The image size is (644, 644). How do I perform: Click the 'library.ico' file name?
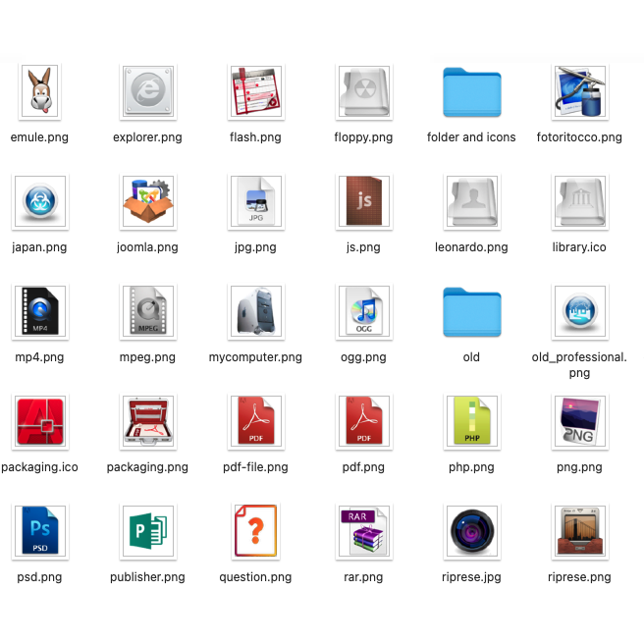(x=579, y=247)
